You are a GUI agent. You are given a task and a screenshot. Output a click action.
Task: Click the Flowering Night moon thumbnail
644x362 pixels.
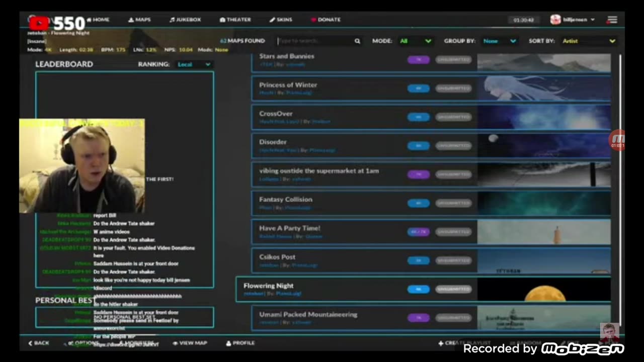543,289
